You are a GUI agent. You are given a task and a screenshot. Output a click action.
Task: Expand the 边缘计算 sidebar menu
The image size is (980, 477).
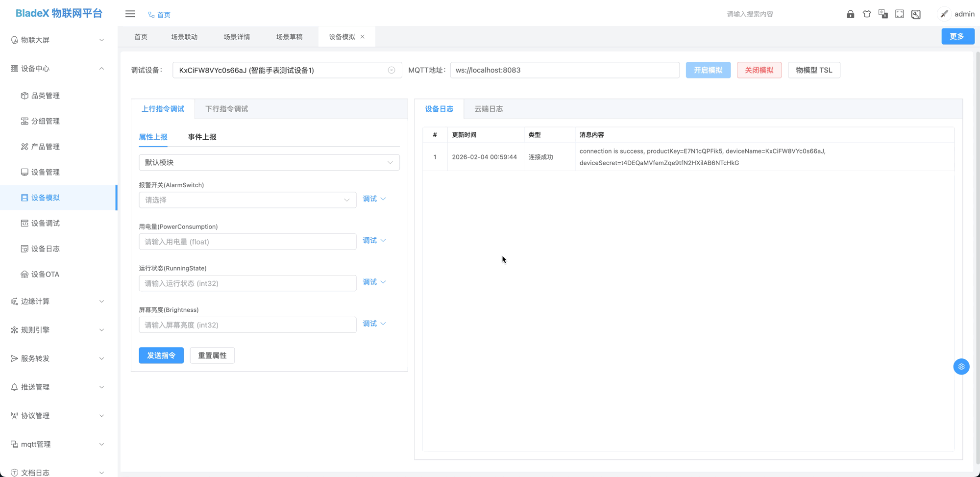58,301
